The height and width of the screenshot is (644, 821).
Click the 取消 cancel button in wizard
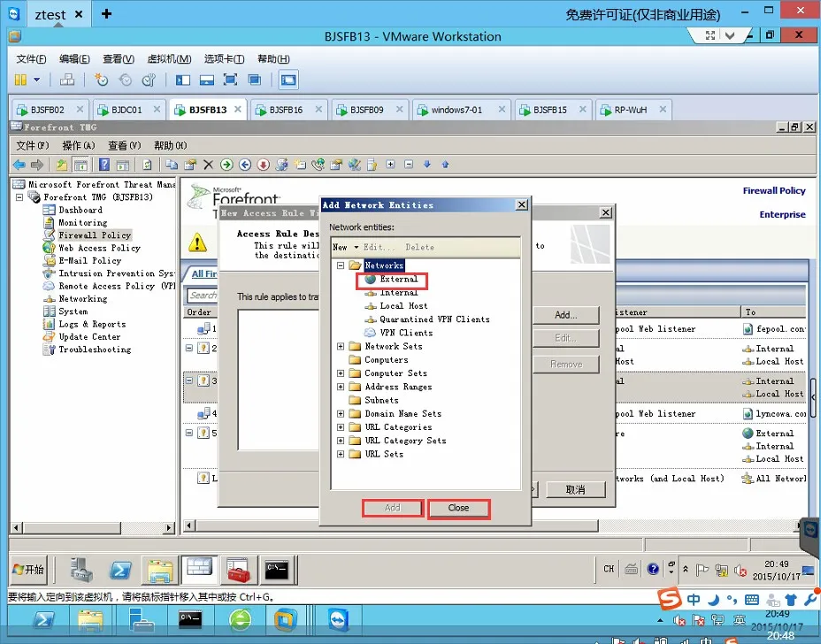click(x=575, y=489)
